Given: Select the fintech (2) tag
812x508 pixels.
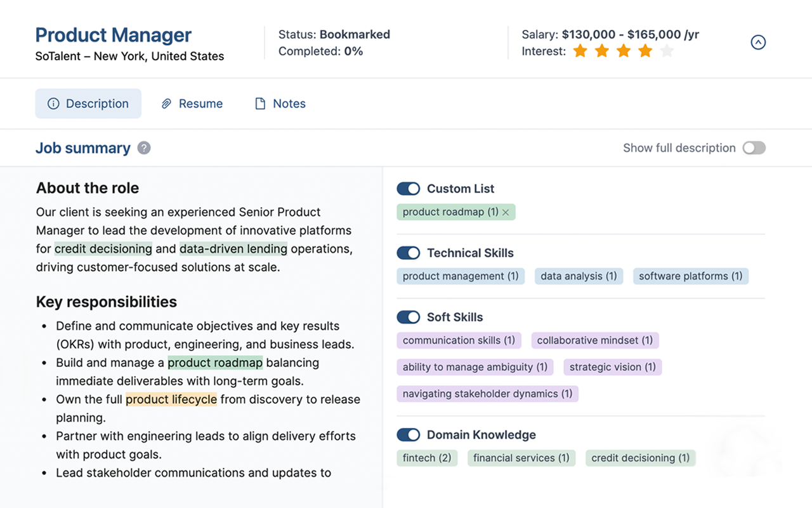Looking at the screenshot, I should click(427, 458).
